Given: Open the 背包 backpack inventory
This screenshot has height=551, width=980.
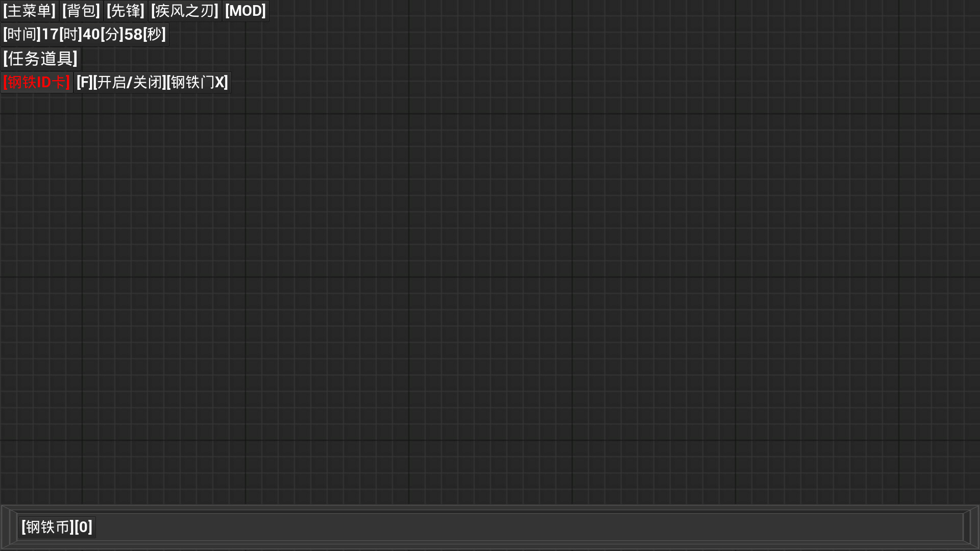Looking at the screenshot, I should (81, 11).
